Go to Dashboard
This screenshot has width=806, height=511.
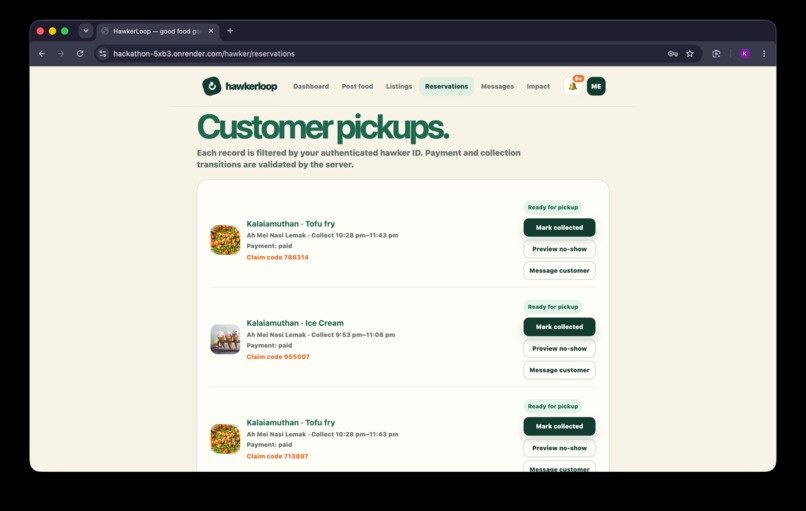click(311, 86)
